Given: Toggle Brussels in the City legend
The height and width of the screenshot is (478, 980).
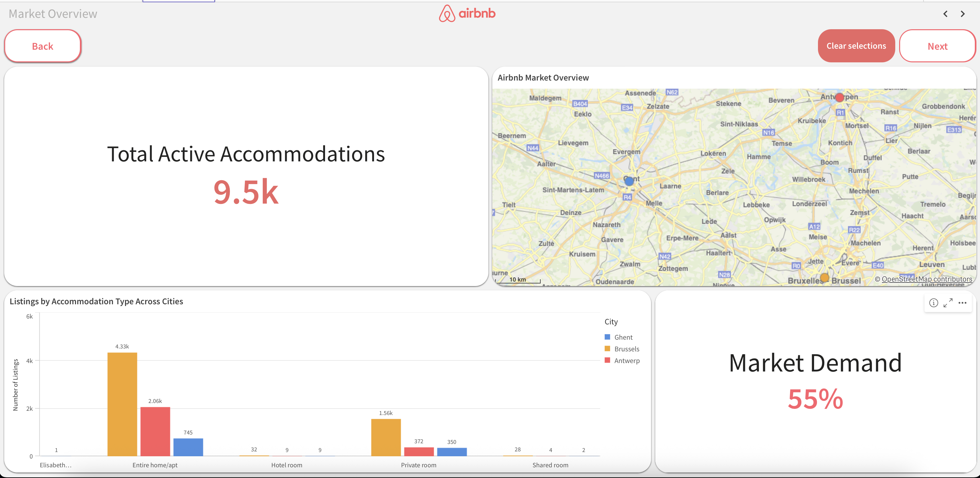Looking at the screenshot, I should pos(626,349).
